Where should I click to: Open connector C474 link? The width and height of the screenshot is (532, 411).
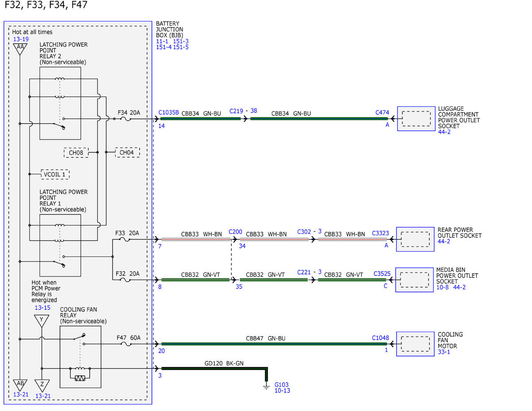pos(382,113)
